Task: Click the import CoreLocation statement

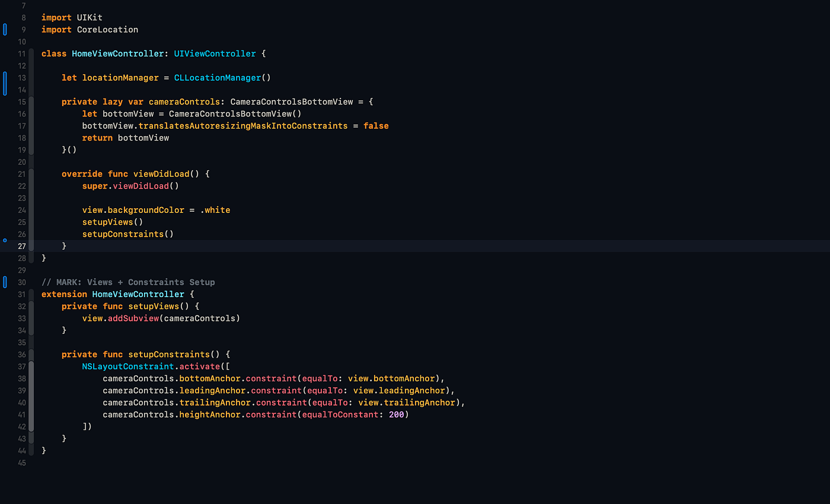Action: (x=90, y=29)
